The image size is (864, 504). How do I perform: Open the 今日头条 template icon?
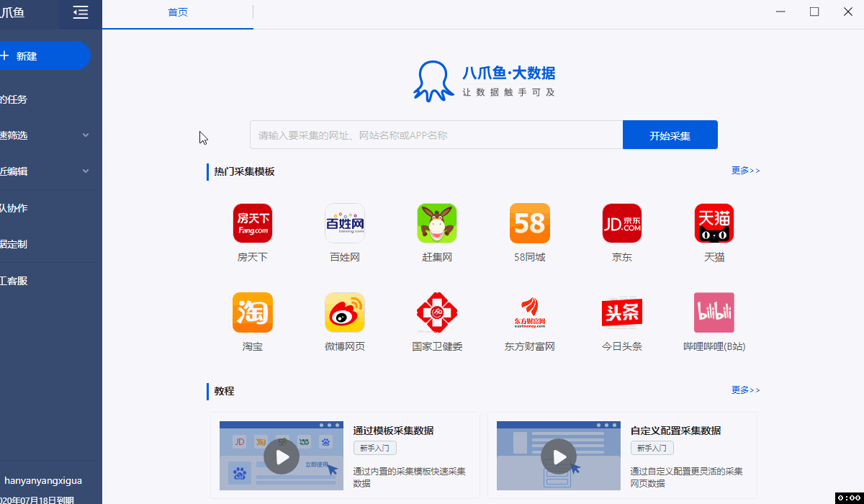622,312
